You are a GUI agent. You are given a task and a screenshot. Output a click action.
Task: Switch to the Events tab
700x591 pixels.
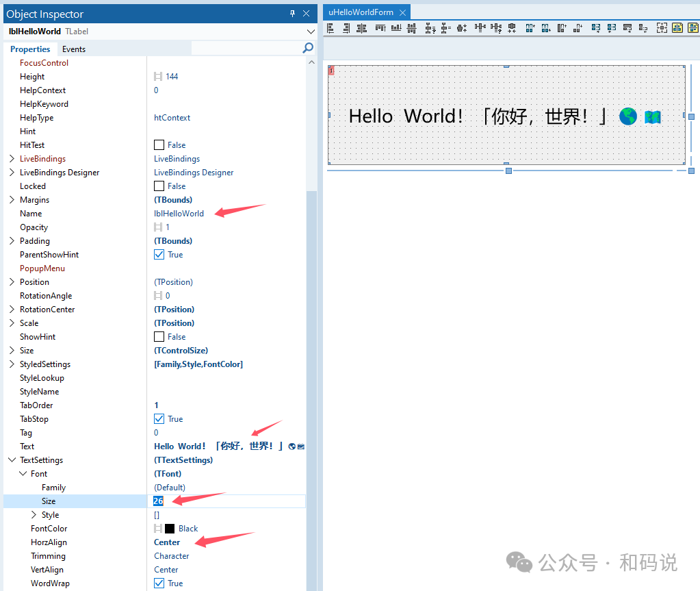(x=73, y=49)
